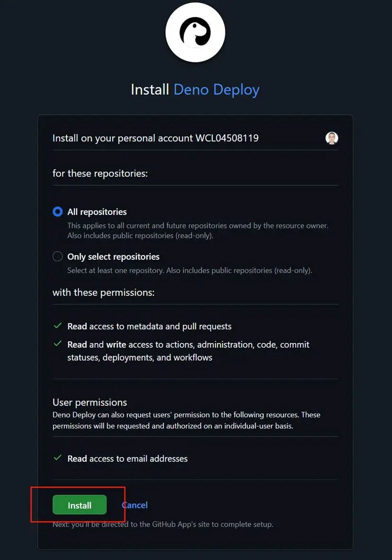Click the 'Install on your personal account' heading
The width and height of the screenshot is (392, 560).
tap(156, 138)
